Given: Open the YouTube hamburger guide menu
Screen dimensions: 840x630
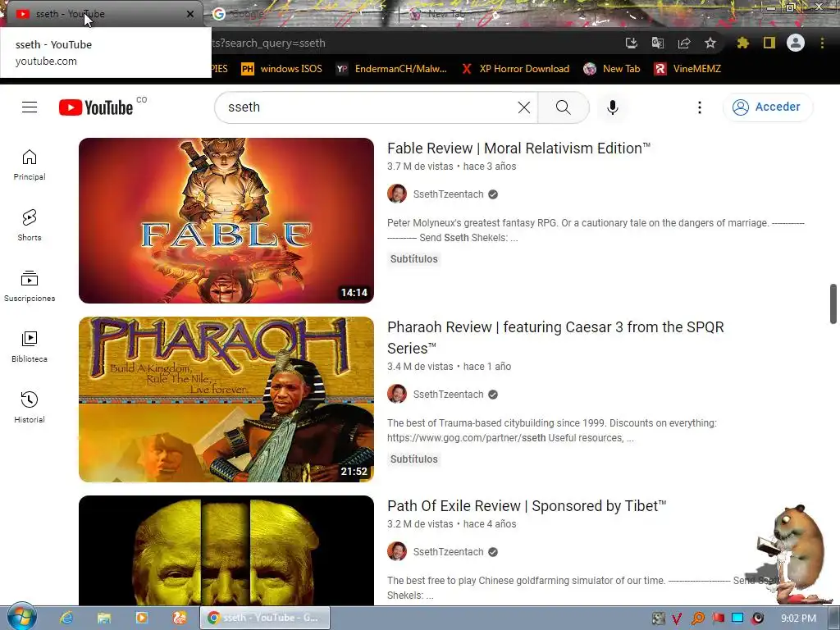Looking at the screenshot, I should click(x=30, y=107).
